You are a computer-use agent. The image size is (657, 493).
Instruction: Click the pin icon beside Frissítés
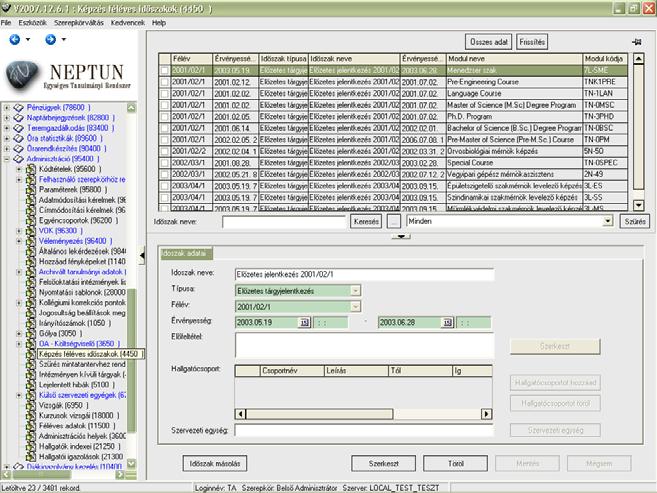click(636, 42)
